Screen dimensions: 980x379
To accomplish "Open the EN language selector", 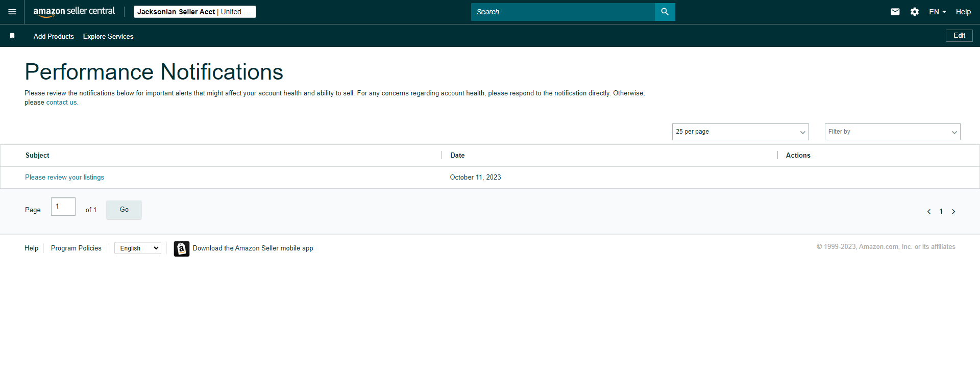I will tap(937, 12).
